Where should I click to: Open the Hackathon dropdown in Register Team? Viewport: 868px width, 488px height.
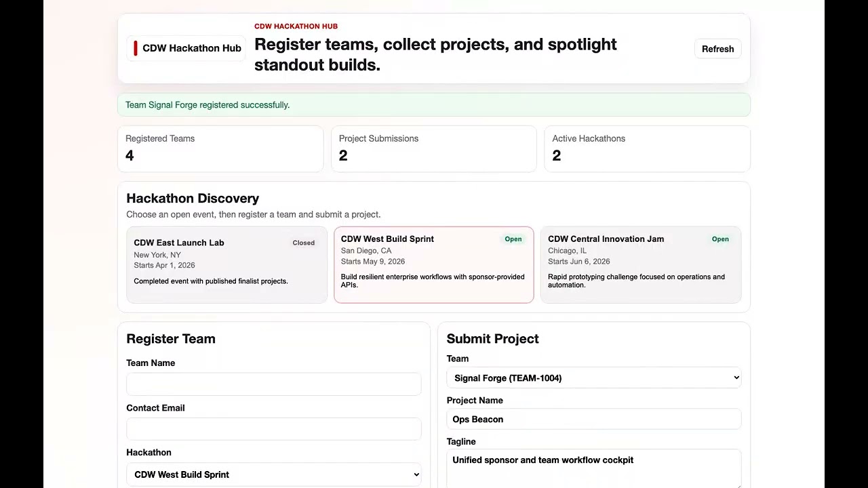point(273,474)
